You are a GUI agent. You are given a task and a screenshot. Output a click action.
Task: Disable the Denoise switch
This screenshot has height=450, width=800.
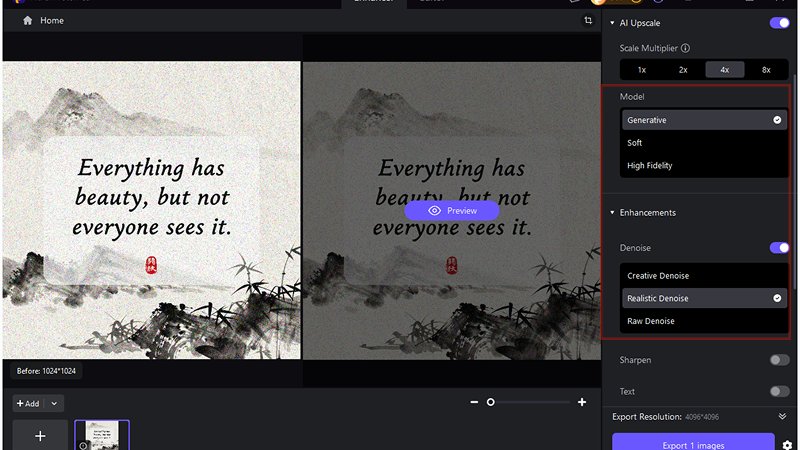tap(779, 247)
